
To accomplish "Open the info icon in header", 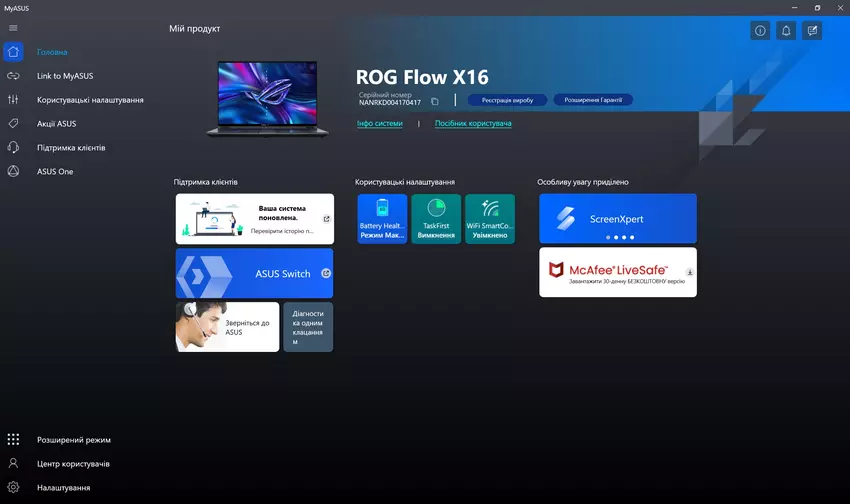I will coord(760,31).
